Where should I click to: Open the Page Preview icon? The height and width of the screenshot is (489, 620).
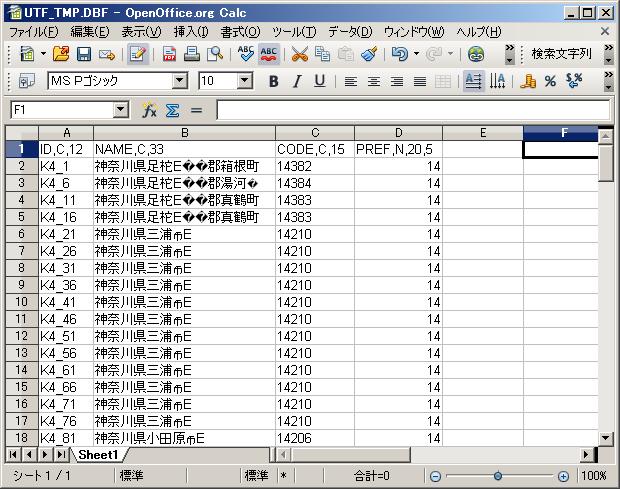click(214, 54)
